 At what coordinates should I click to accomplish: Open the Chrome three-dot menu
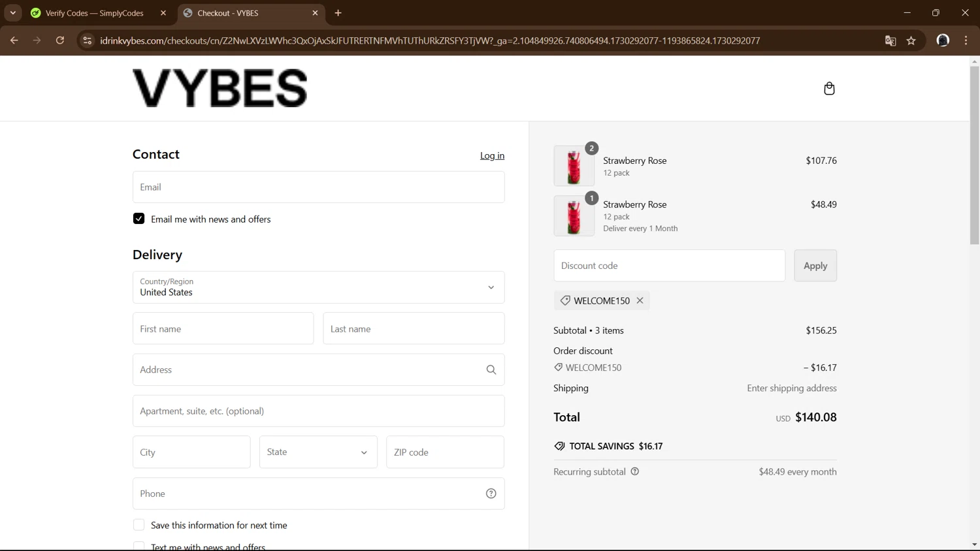pos(966,40)
